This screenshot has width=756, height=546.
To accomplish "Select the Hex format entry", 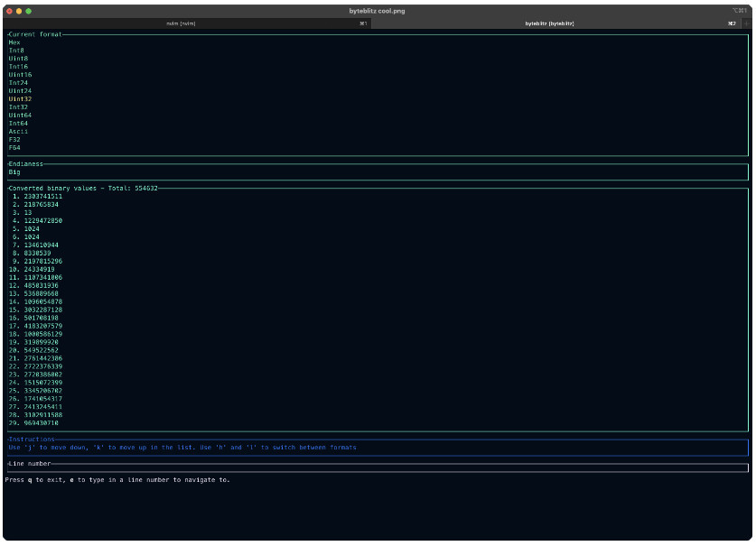I will pos(14,42).
